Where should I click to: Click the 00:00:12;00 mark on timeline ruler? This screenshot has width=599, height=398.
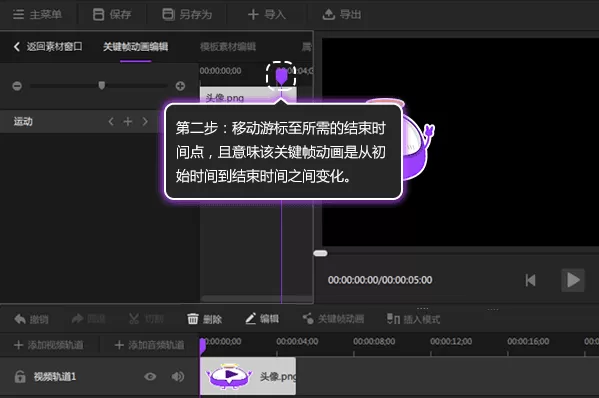tap(451, 341)
